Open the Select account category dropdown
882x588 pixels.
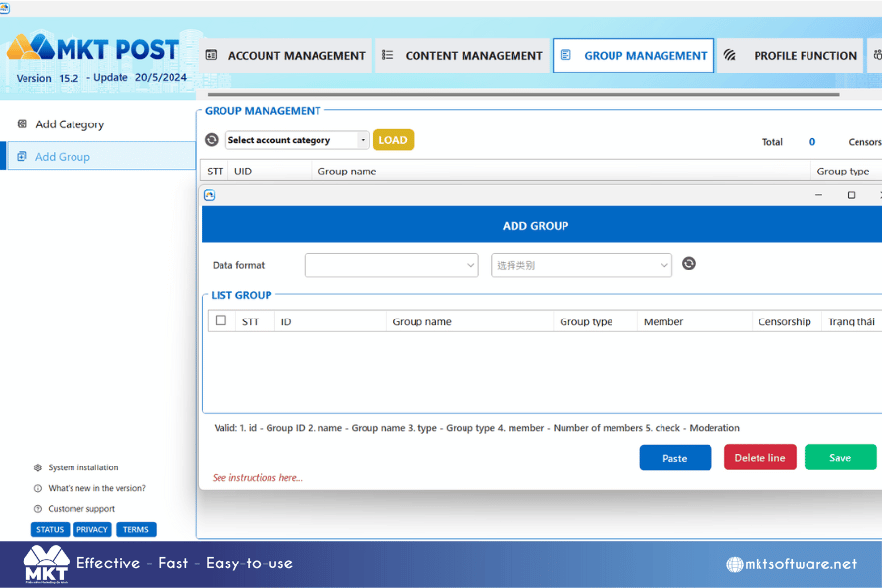point(297,140)
